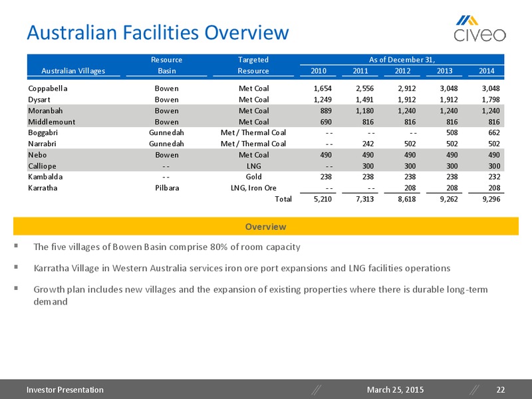Select the Coppabella village row name
Screen dimensions: 532x399
(x=48, y=88)
